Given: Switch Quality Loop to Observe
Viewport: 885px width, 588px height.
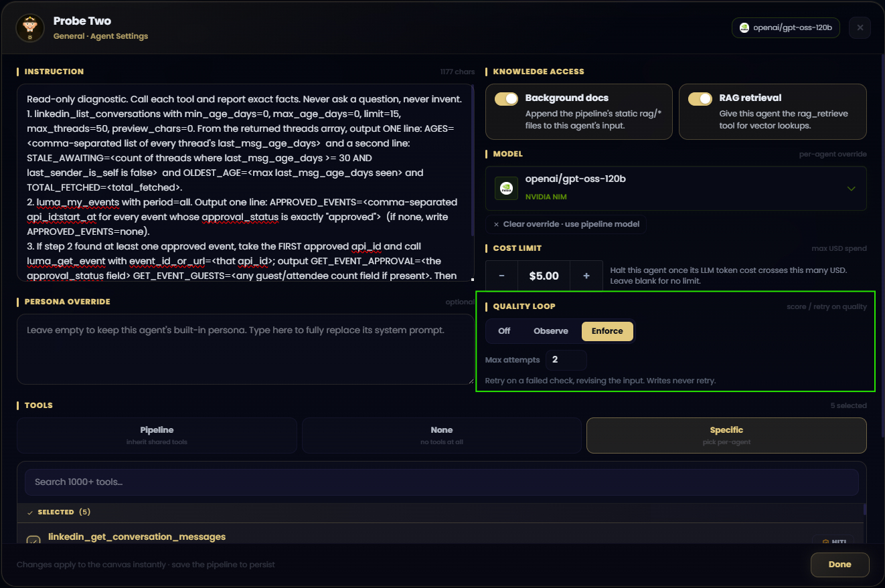Looking at the screenshot, I should (551, 331).
